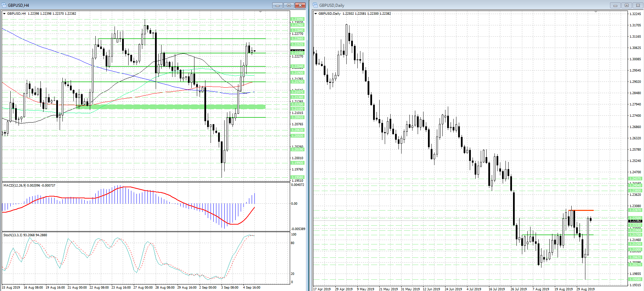Activate the GBPUSD,Daily window title bar

coord(460,5)
